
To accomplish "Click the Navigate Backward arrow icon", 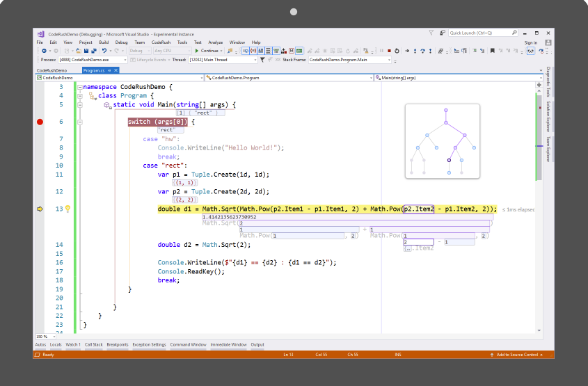I will 44,51.
